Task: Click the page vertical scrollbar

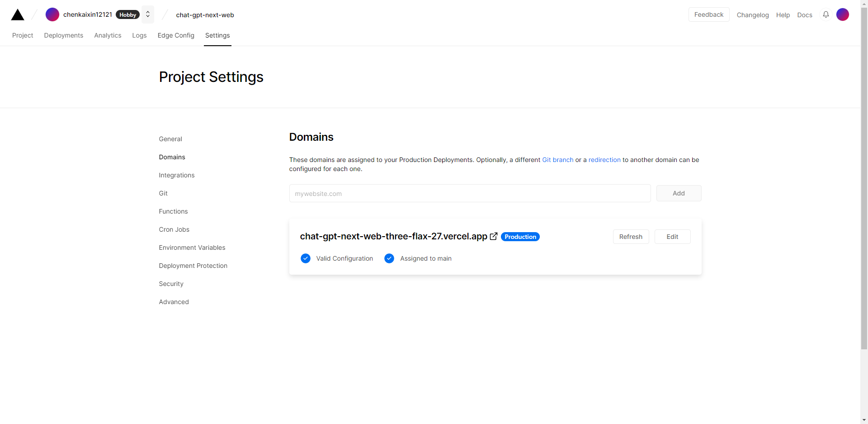Action: (864, 181)
